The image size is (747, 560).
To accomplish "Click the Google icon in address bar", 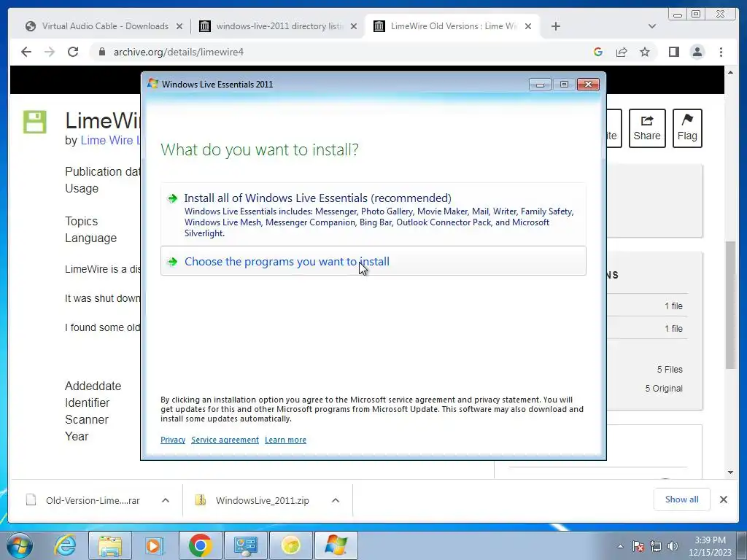I will [x=598, y=52].
